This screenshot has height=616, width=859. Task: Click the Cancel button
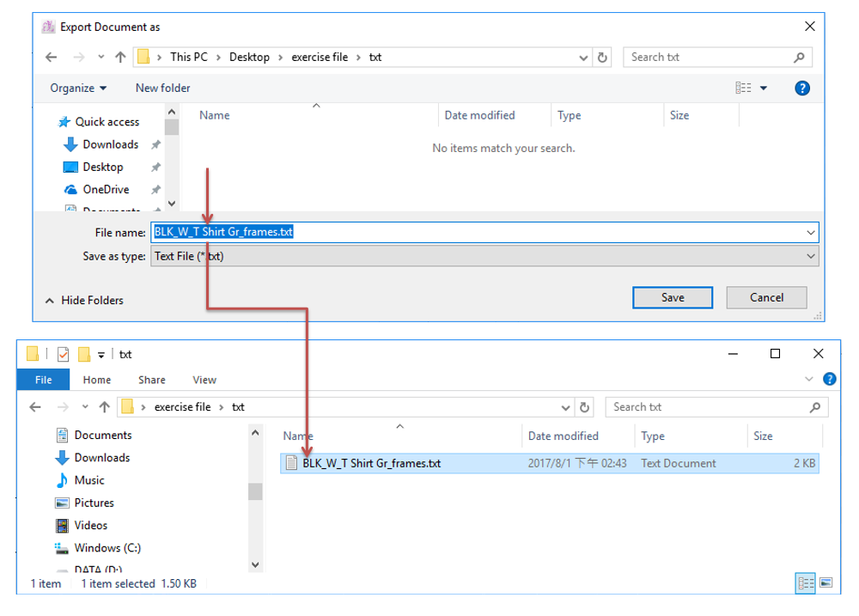pos(766,297)
